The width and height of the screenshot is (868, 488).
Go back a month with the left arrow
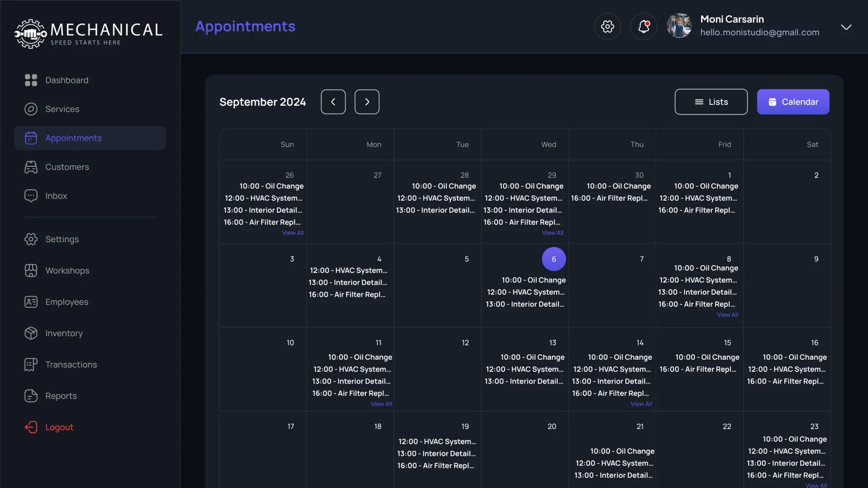[333, 102]
